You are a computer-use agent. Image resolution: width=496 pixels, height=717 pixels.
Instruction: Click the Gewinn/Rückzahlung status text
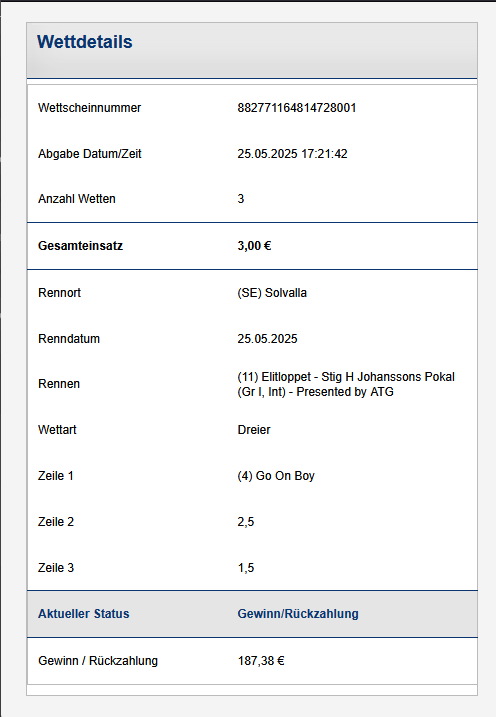click(298, 614)
